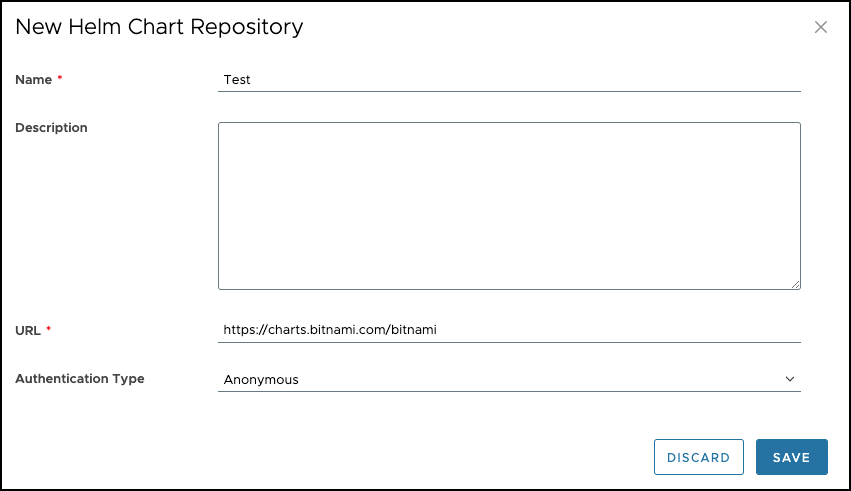The width and height of the screenshot is (851, 491).
Task: Open the Authentication Type dropdown
Action: pos(509,380)
